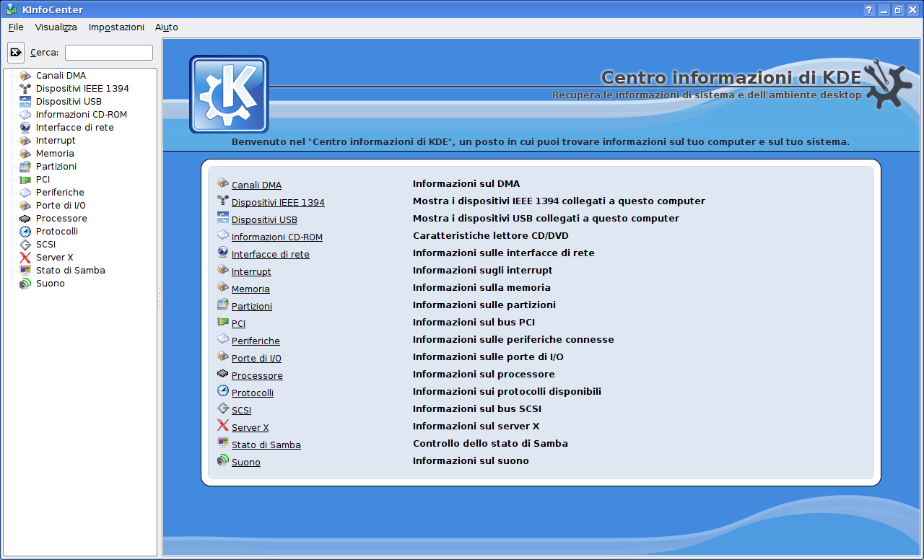
Task: Click the red Server X sidebar icon
Action: pos(25,258)
